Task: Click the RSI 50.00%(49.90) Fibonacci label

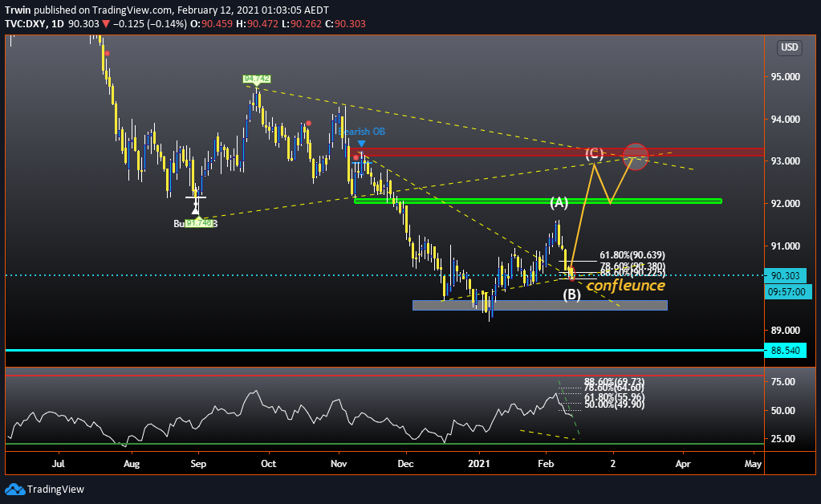Action: 614,404
